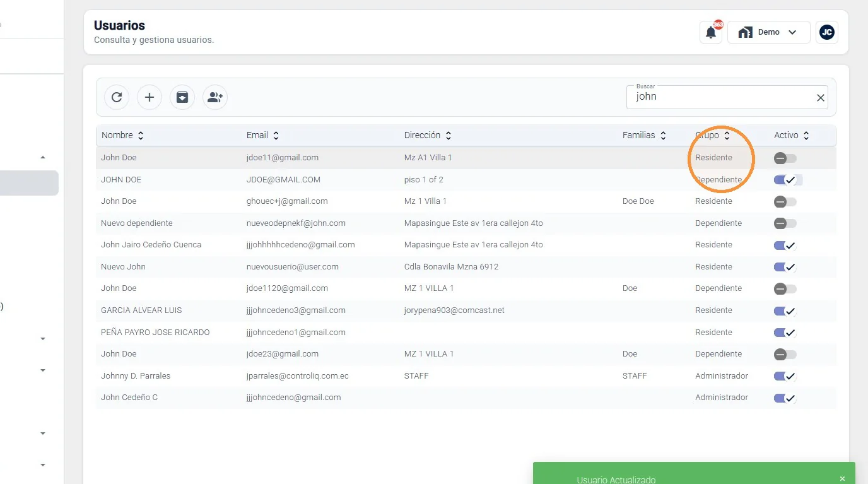Toggle active switch for Nuevo dependiente
This screenshot has width=868, height=484.
pos(785,223)
